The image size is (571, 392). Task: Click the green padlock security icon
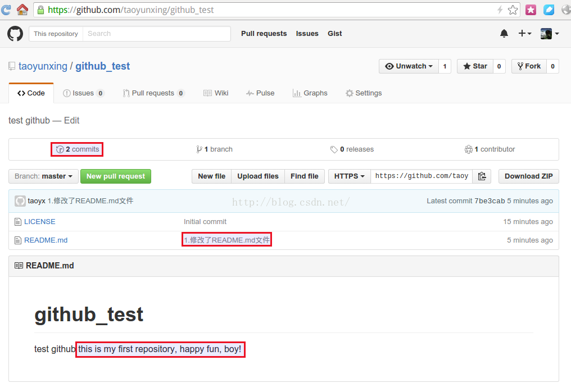pyautogui.click(x=41, y=10)
